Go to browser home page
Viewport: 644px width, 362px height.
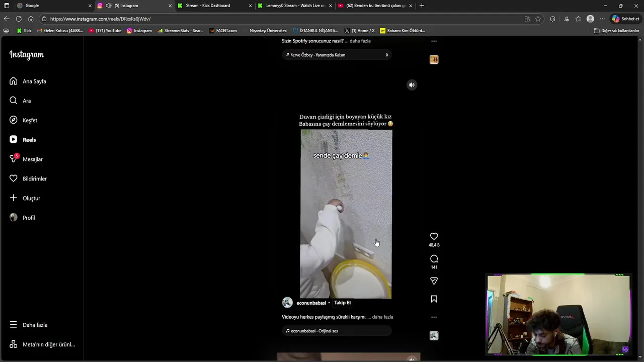(31, 19)
